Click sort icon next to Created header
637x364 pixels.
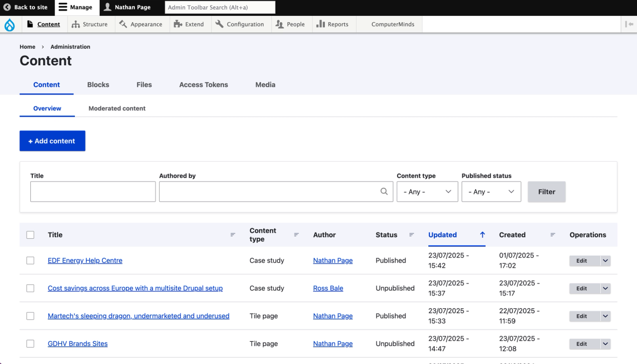[553, 235]
